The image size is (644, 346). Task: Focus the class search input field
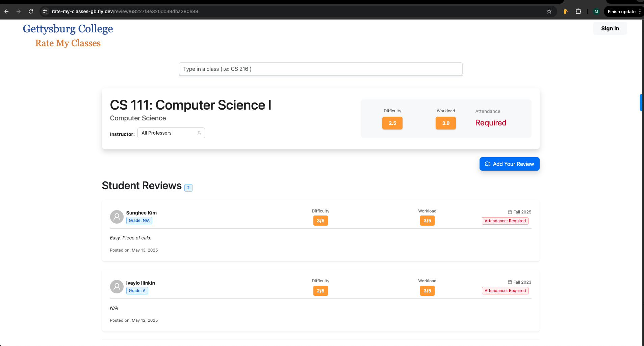pos(320,69)
